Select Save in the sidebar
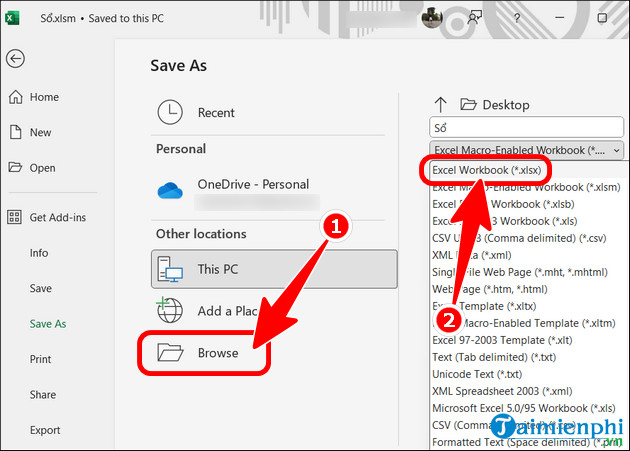The image size is (630, 451). 41,288
